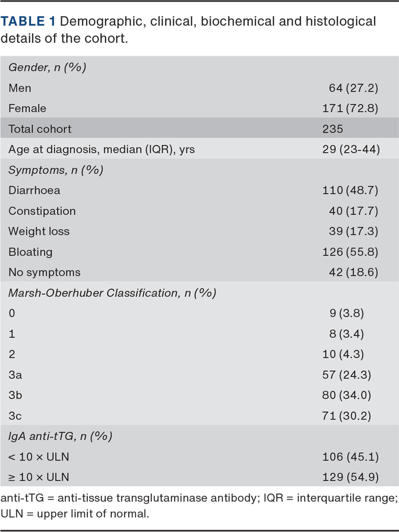
Task: Click the ≥ 10 × ULN row label
Action: point(39,477)
